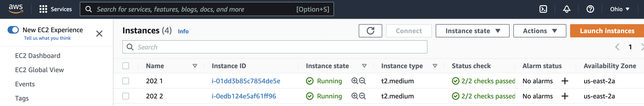This screenshot has width=644, height=106.
Task: Open the Ohio region selector
Action: pos(620,9)
